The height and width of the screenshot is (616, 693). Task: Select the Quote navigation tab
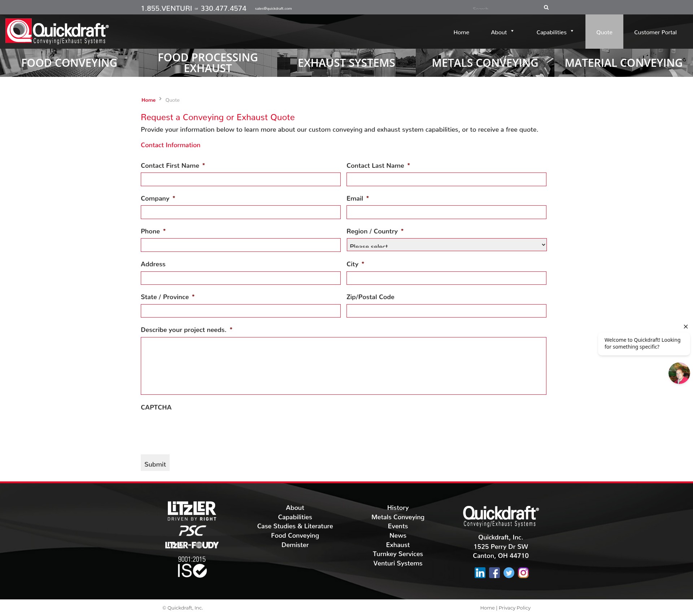[x=604, y=32]
